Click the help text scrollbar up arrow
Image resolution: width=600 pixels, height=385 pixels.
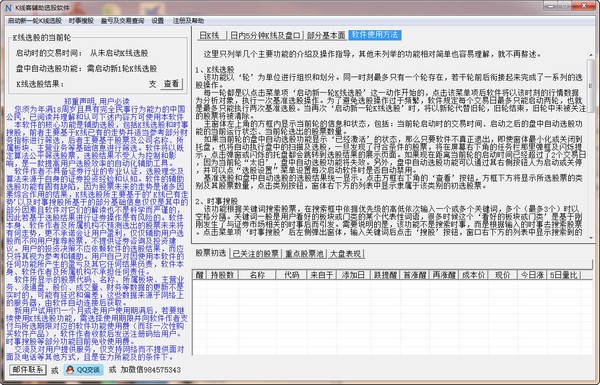point(591,55)
